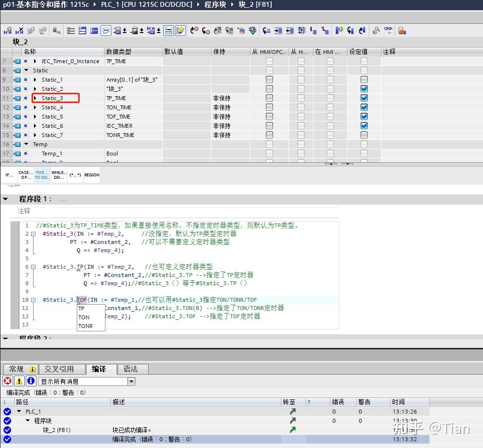Check the 从 HMI/OPC box for IEC_Timer_0_Instance

(x=269, y=61)
